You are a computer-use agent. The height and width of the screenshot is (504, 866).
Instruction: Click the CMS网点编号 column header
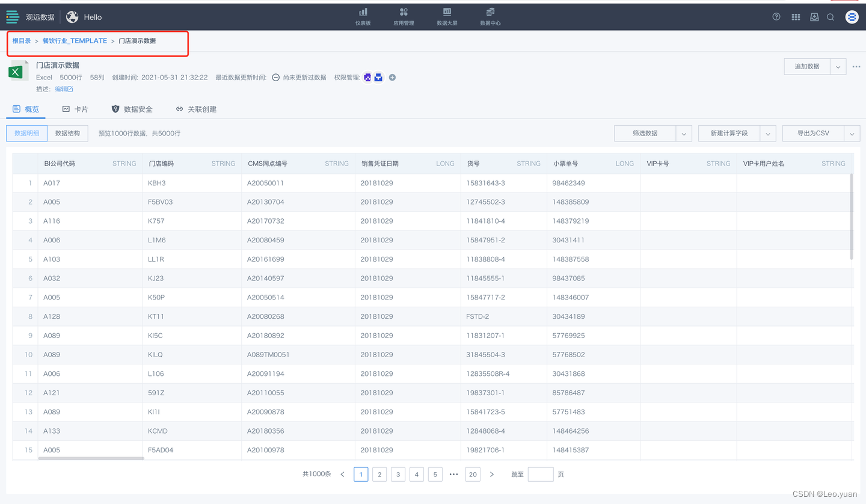[x=298, y=164]
